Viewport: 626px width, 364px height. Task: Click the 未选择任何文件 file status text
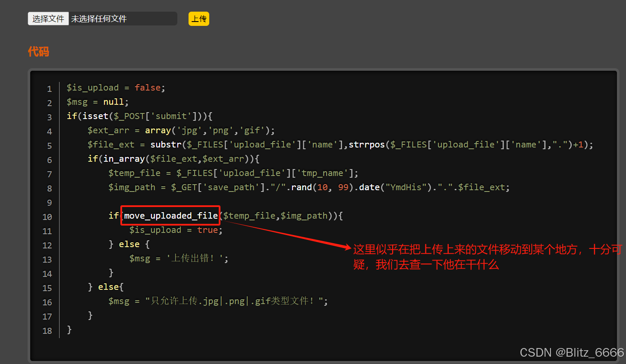point(99,19)
